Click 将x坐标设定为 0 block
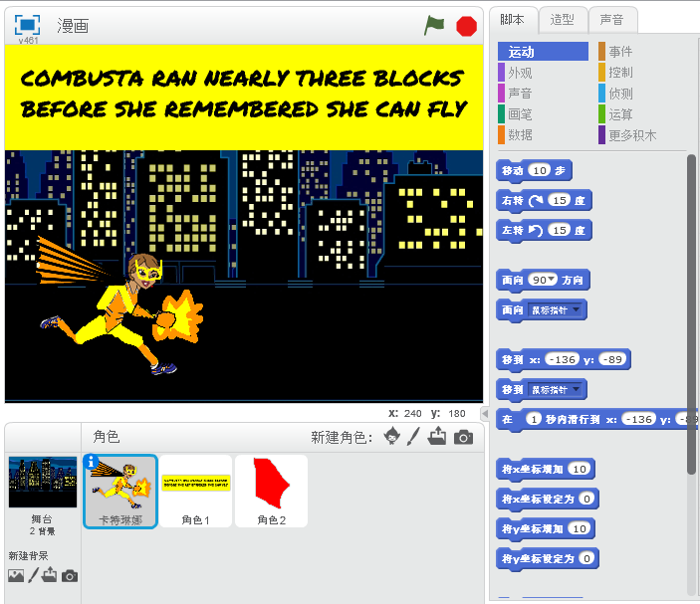 coord(536,500)
